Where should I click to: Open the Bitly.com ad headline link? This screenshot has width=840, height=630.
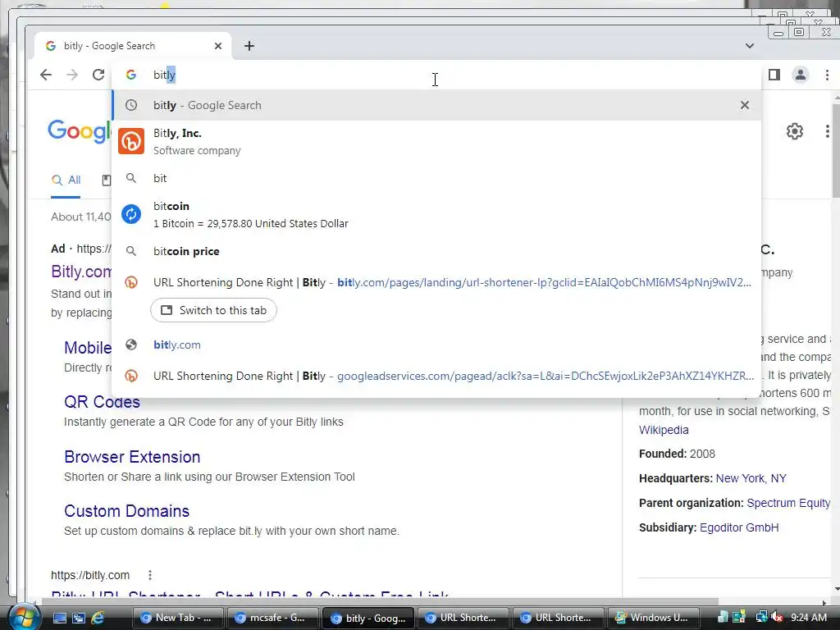pos(81,272)
